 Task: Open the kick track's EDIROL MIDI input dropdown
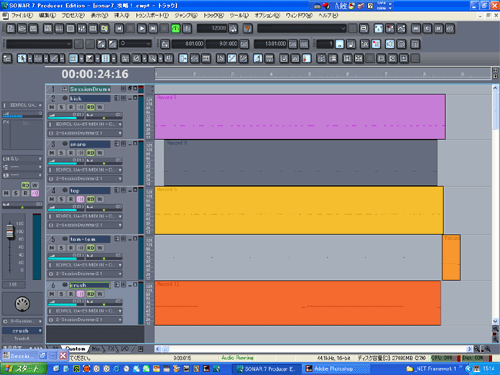click(x=85, y=124)
